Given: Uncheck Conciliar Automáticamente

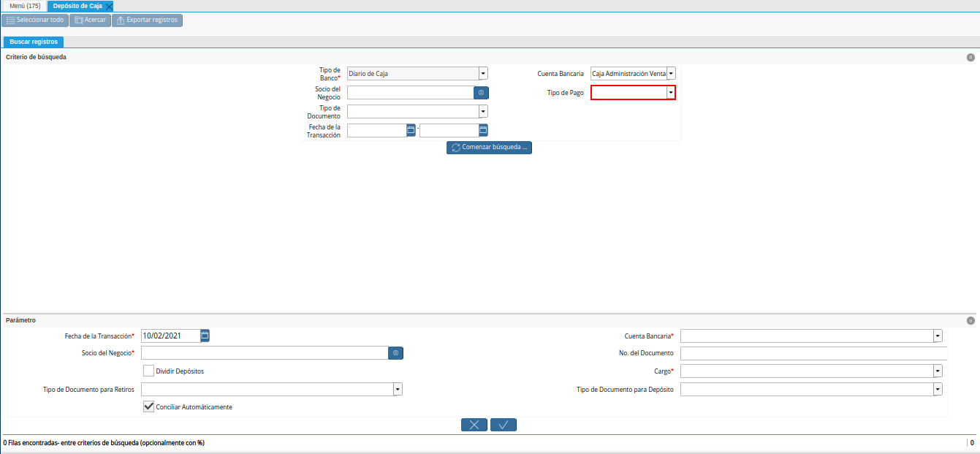Looking at the screenshot, I should point(148,406).
